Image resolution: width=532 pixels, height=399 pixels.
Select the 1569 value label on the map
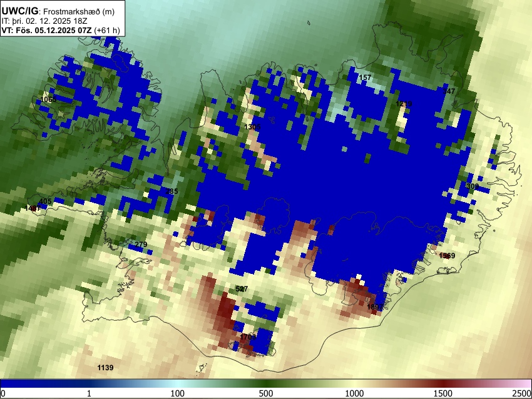pos(447,256)
